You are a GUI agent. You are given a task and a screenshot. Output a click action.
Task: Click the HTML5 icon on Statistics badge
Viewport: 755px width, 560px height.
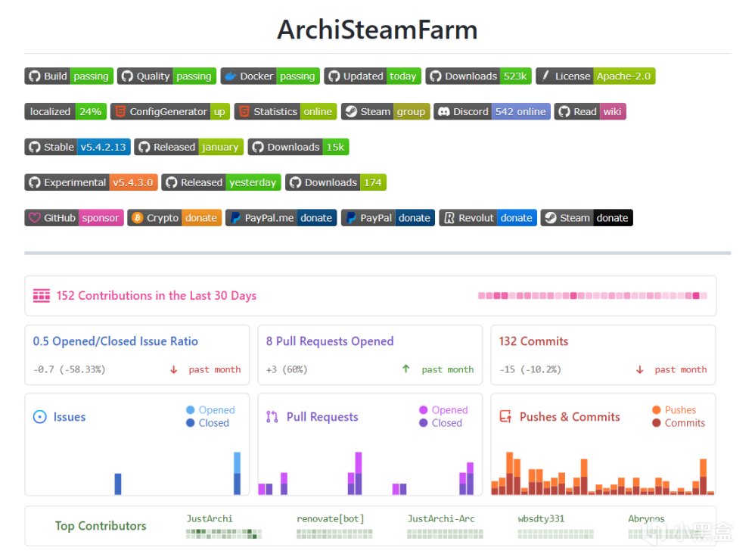244,112
